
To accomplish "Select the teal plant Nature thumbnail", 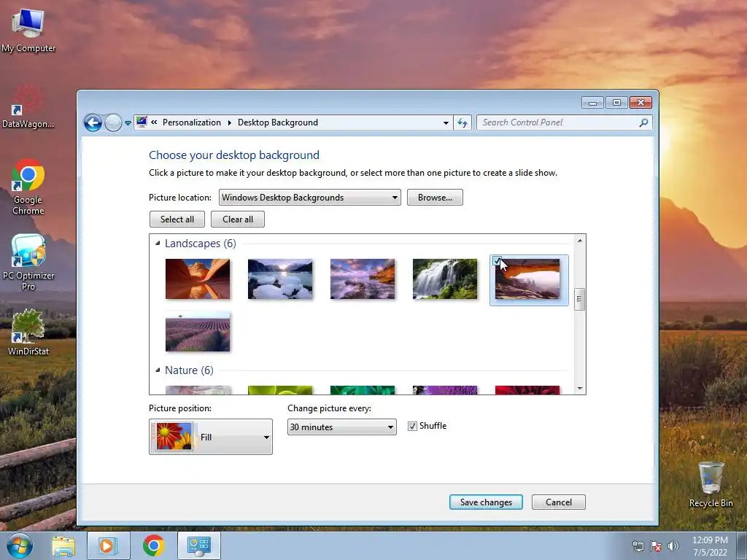I will (x=363, y=390).
